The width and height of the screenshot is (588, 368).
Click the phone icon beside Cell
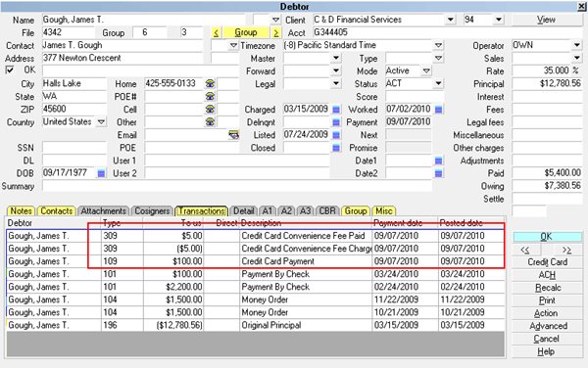(210, 109)
